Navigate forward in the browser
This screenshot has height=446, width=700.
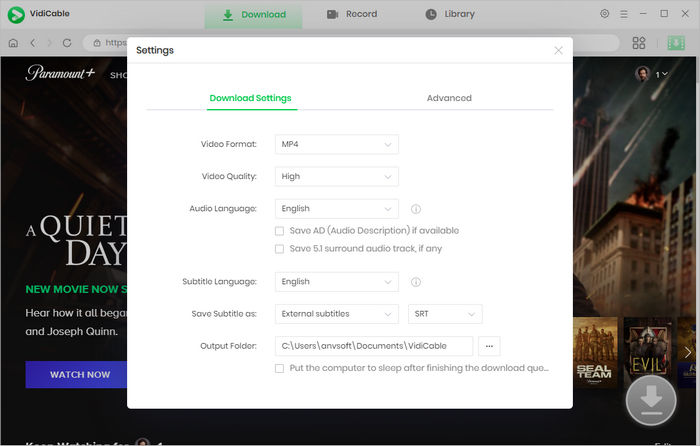click(50, 43)
